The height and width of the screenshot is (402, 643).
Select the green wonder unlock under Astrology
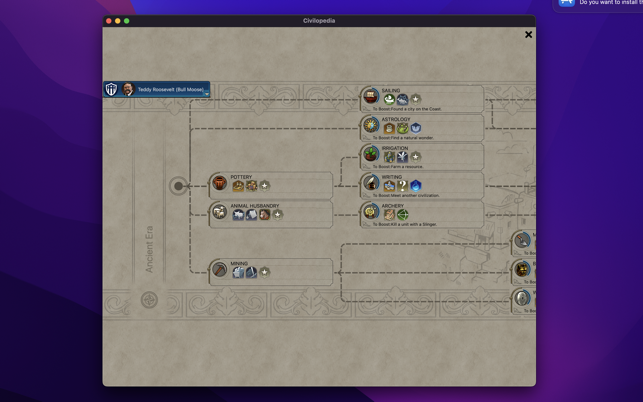pyautogui.click(x=402, y=128)
